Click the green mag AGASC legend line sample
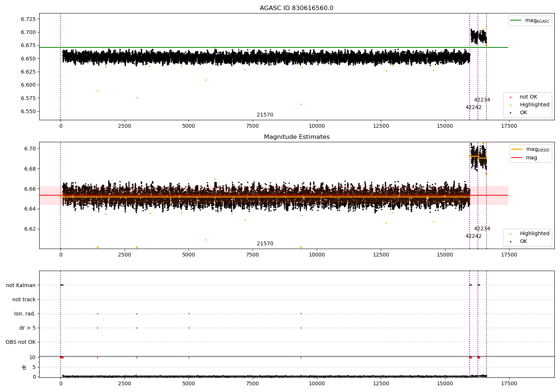The image size is (560, 392). (516, 21)
